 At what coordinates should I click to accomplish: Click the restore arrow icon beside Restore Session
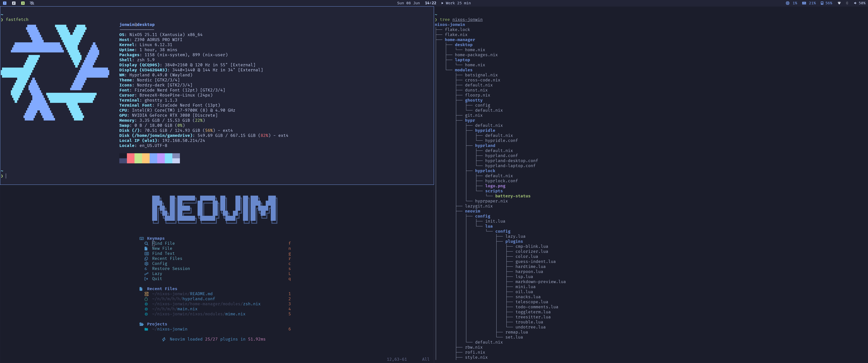click(x=146, y=269)
